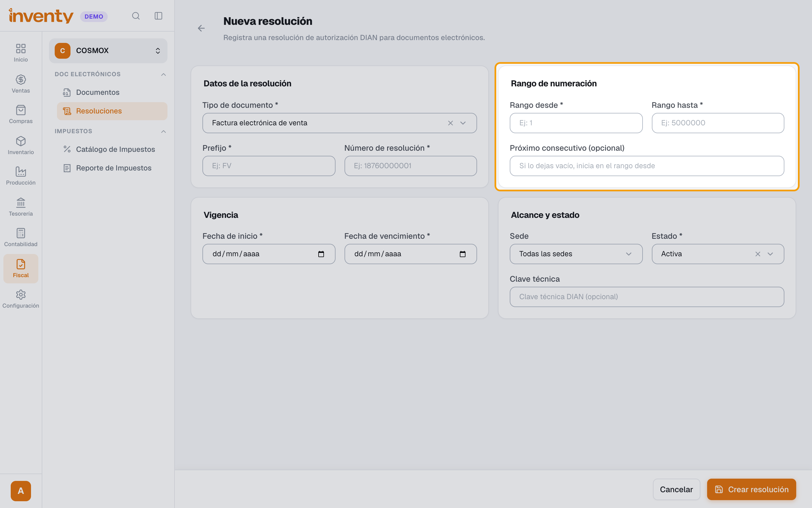Open the calendar picker for Fecha de vencimiento
Image resolution: width=812 pixels, height=508 pixels.
tap(463, 254)
